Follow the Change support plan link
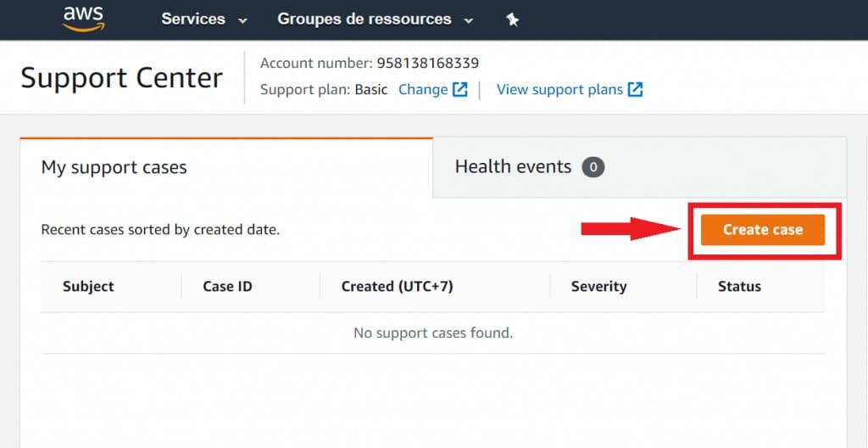This screenshot has width=868, height=448. coord(423,90)
